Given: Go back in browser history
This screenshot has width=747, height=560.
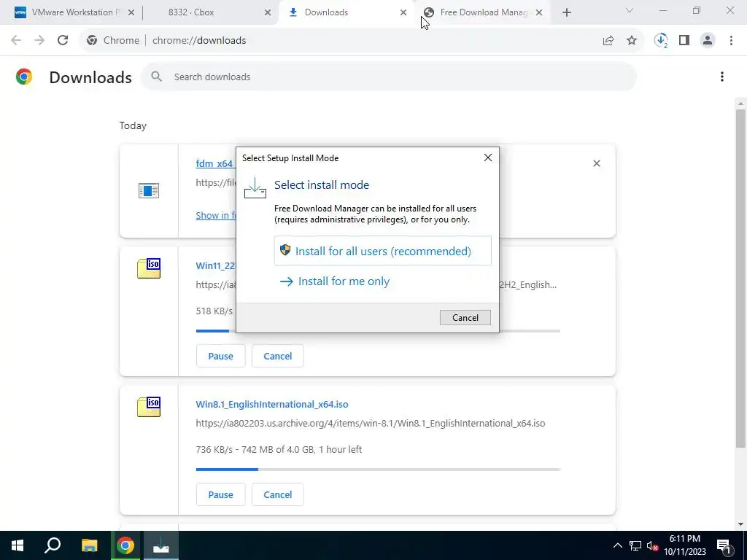Looking at the screenshot, I should click(x=16, y=41).
